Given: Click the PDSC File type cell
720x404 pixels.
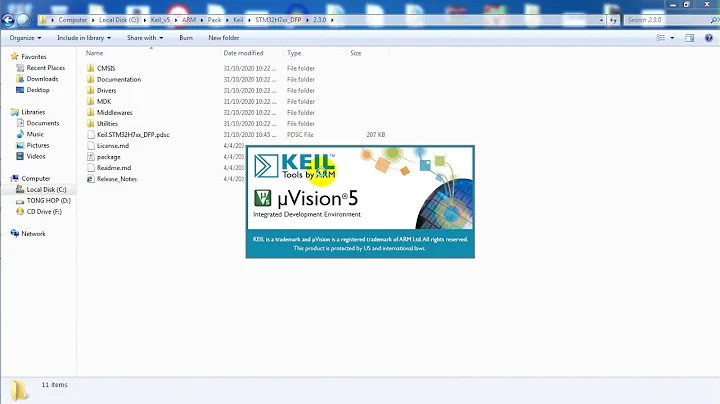Looking at the screenshot, I should pos(300,135).
